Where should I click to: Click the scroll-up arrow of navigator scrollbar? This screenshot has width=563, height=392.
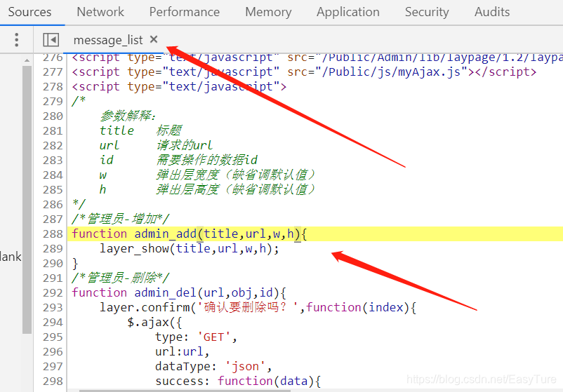27,60
